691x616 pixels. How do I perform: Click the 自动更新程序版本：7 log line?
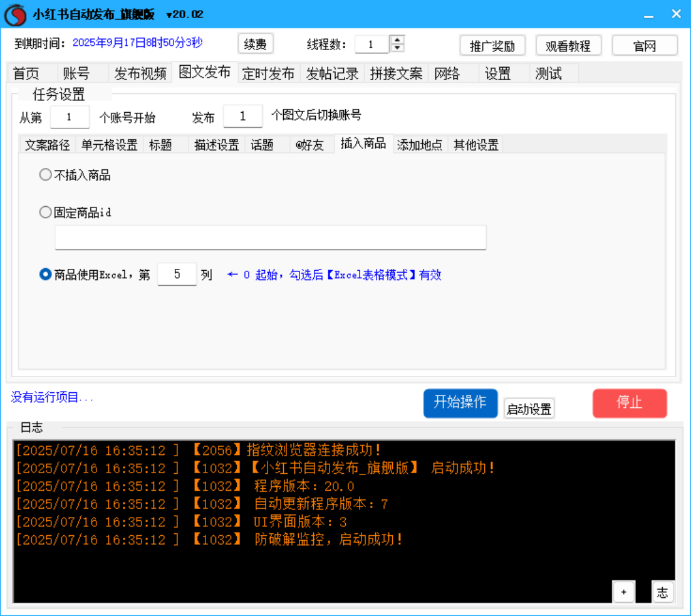coord(202,504)
